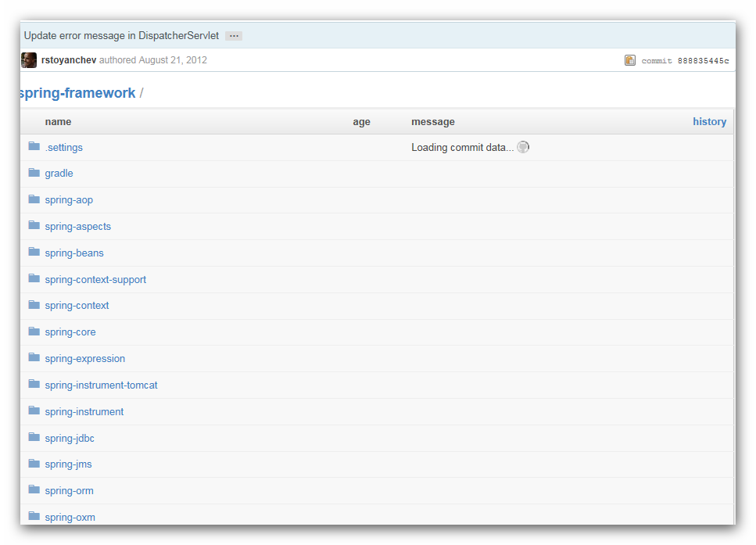Open the .settings folder
The image size is (756, 545).
(x=63, y=148)
